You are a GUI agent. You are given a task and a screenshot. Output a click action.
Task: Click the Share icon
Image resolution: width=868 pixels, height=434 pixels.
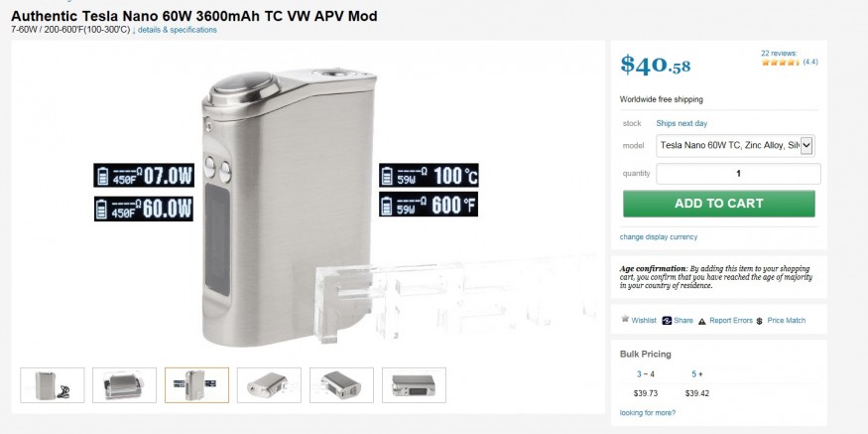(667, 321)
